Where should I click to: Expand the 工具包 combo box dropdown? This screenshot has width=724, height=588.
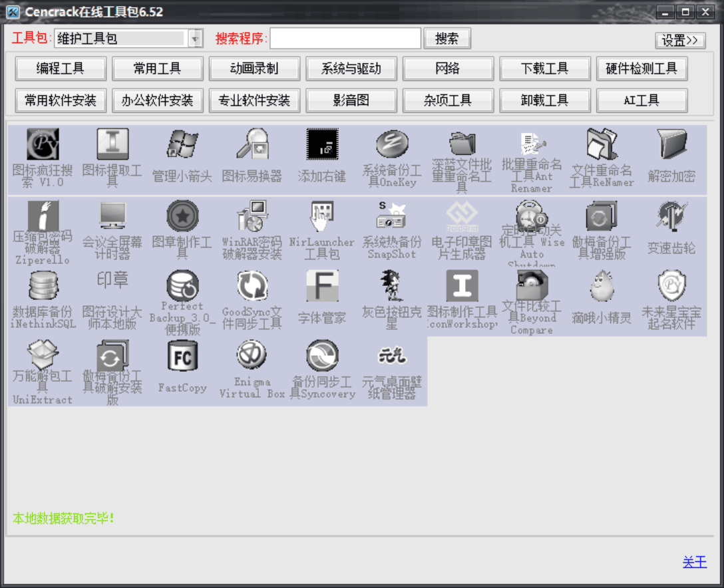[x=195, y=39]
